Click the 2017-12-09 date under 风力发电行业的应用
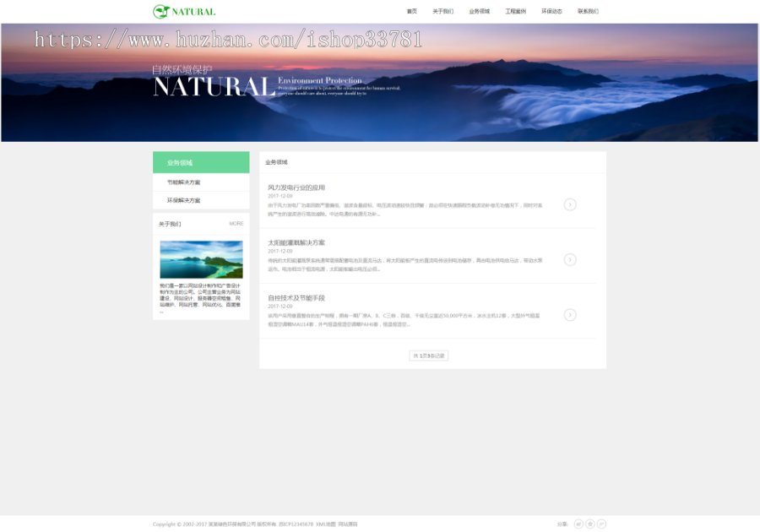Image resolution: width=760 pixels, height=532 pixels. pyautogui.click(x=280, y=196)
